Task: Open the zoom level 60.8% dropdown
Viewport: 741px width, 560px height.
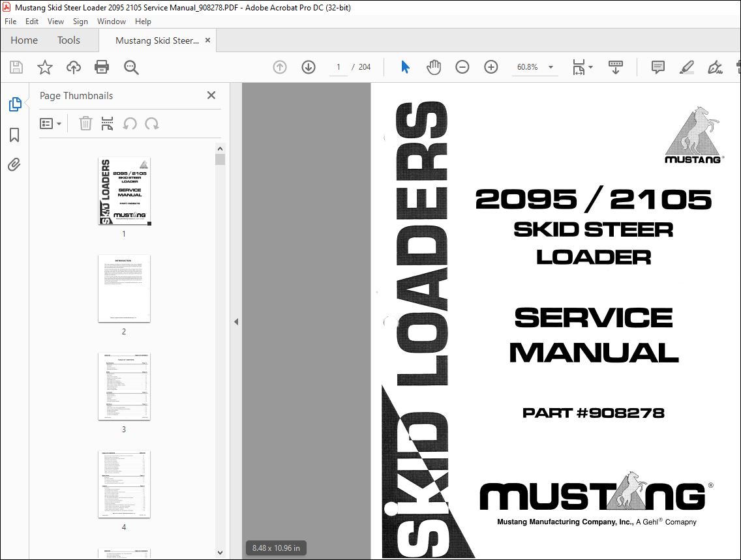Action: pyautogui.click(x=551, y=67)
